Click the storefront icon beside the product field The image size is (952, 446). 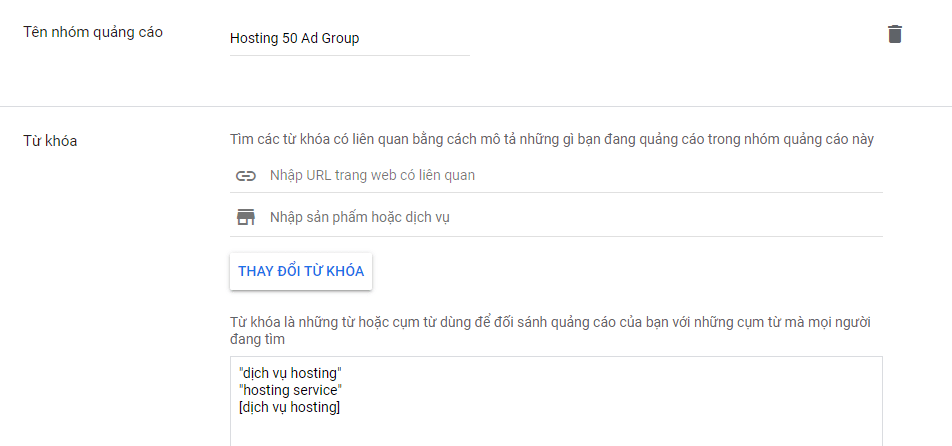point(245,217)
